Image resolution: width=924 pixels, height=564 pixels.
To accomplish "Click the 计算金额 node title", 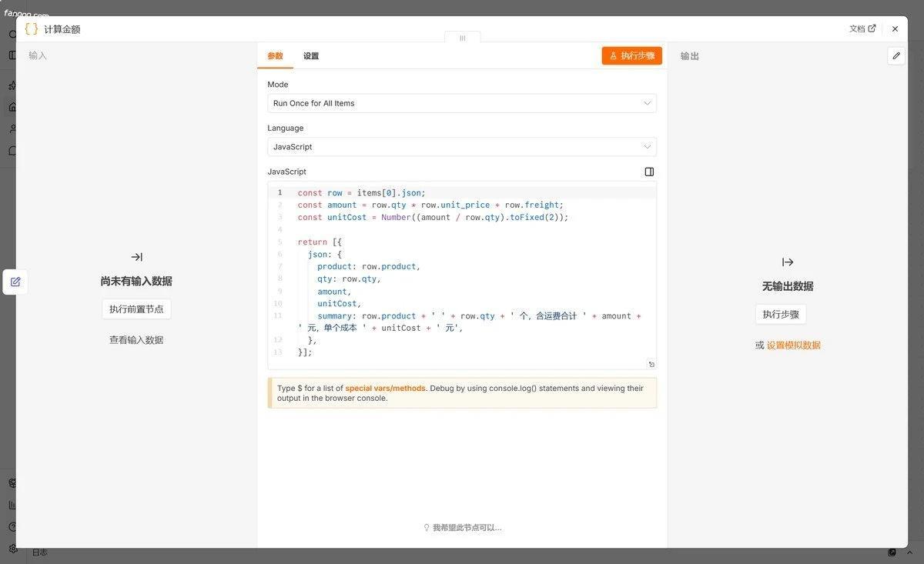I will [x=62, y=29].
